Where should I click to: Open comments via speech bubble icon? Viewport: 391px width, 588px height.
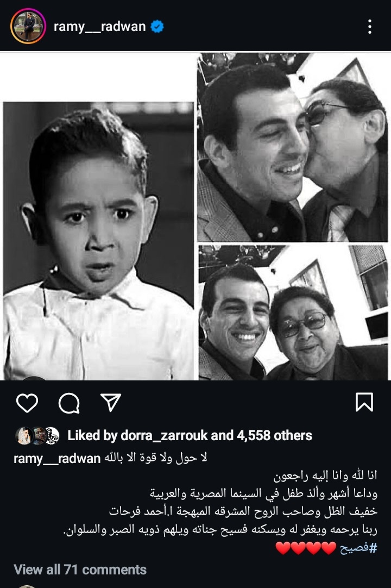pyautogui.click(x=70, y=403)
